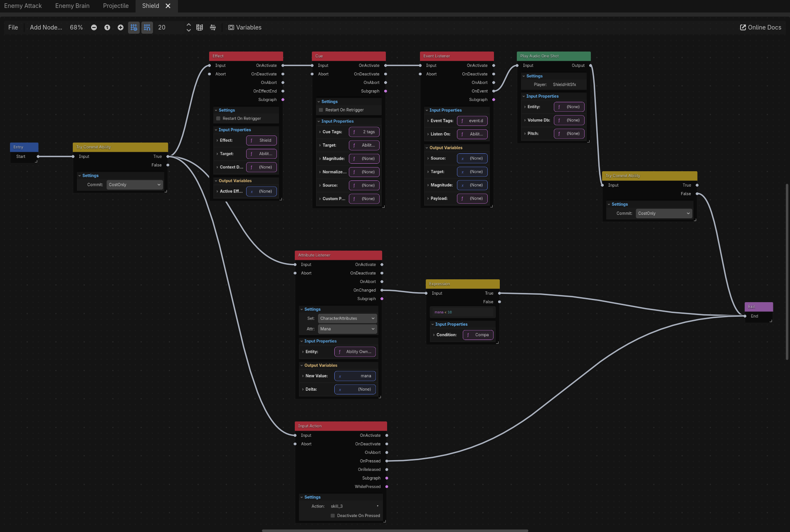Open the Attr dropdown showing Mana

(x=348, y=329)
